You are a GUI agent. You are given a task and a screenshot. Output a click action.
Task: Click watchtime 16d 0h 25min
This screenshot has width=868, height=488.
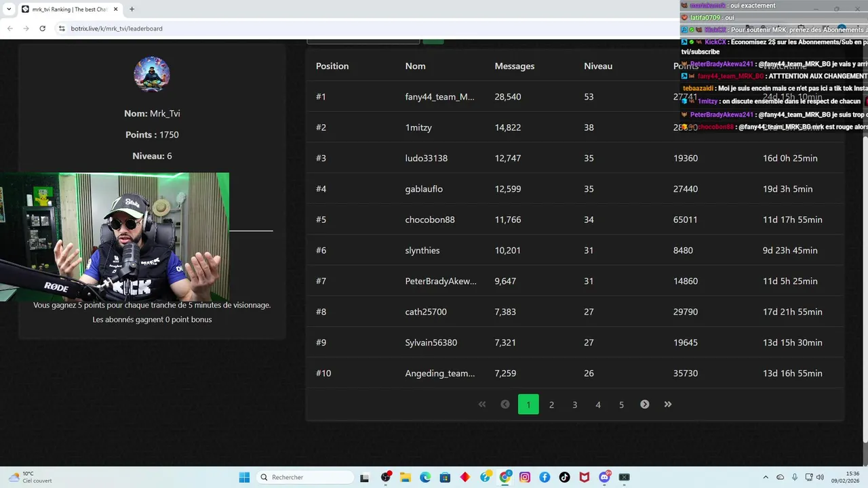[x=790, y=158]
